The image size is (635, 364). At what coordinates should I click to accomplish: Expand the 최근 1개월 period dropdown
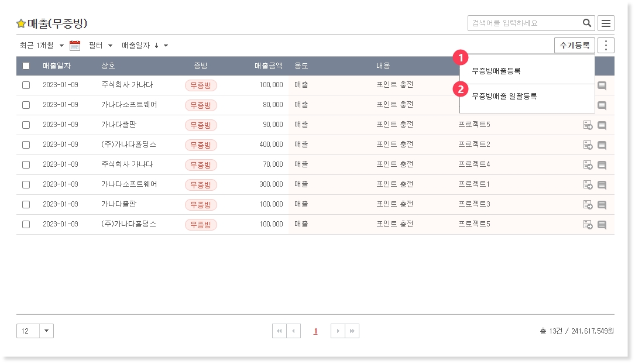pos(42,46)
